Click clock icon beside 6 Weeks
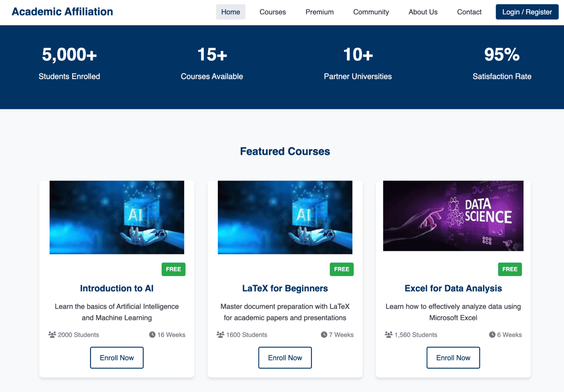This screenshot has width=564, height=392. (492, 334)
